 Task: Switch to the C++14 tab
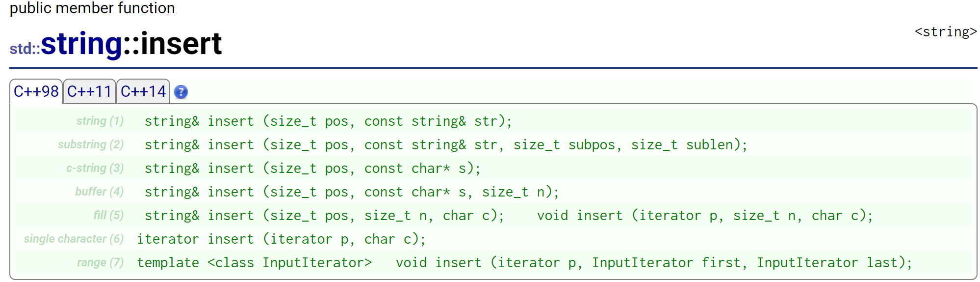(143, 91)
